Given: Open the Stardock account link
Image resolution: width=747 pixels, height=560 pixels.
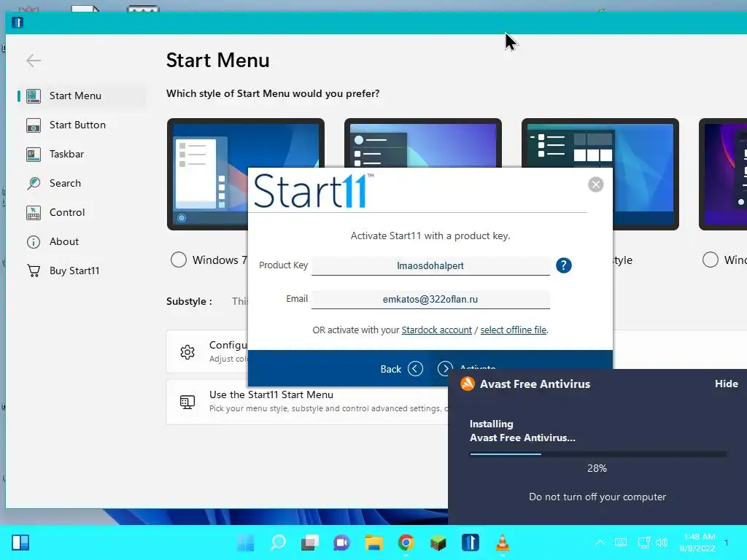Looking at the screenshot, I should [x=436, y=330].
